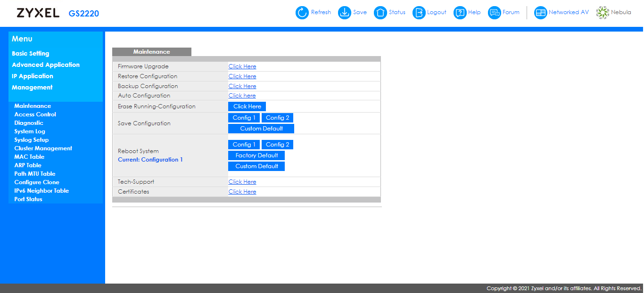Expand the Basic Setting menu
Screen dimensions: 644x293
(31, 54)
